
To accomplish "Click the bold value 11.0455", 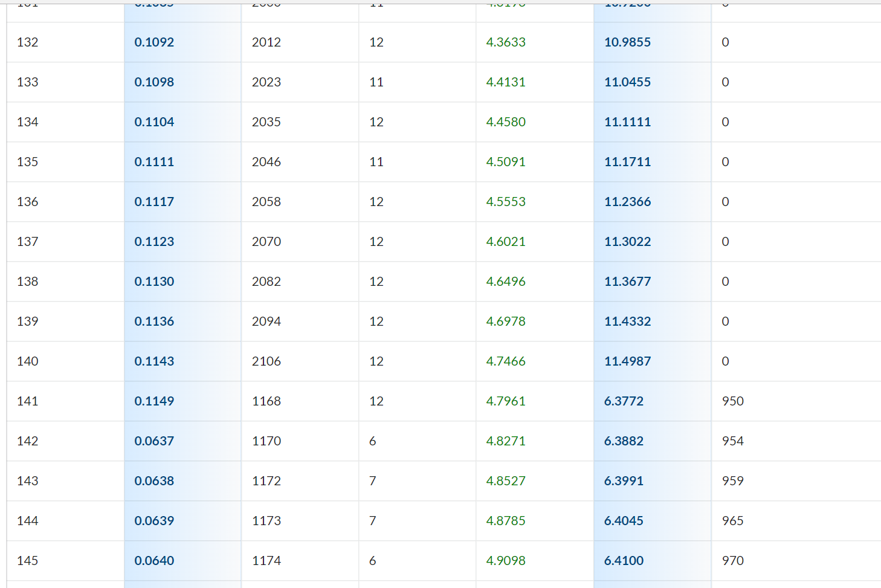I will pyautogui.click(x=627, y=82).
